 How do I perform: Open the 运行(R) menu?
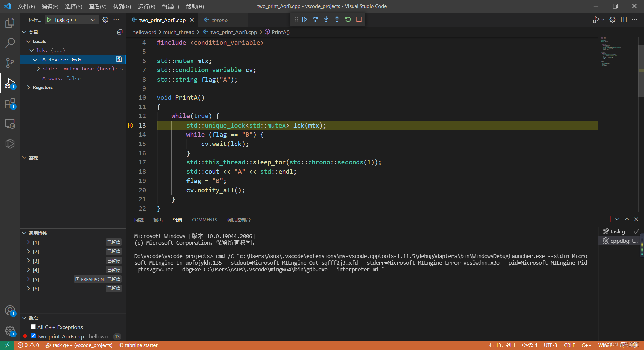point(146,6)
